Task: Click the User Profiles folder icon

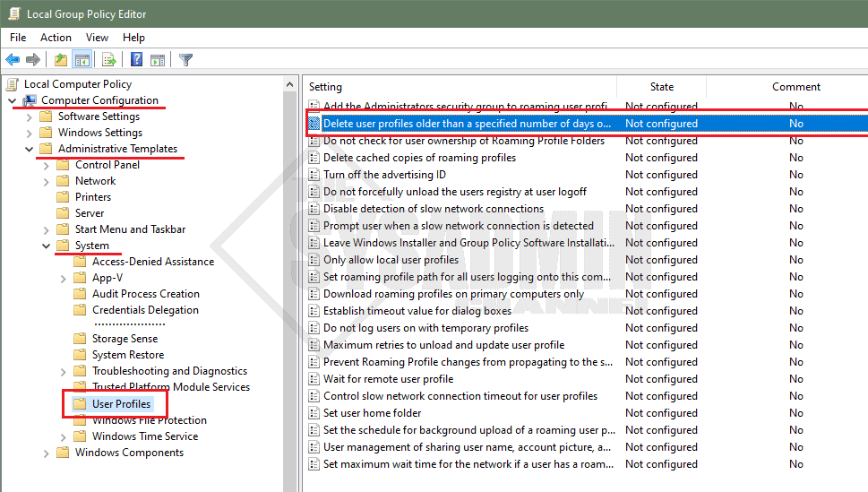Action: point(81,403)
